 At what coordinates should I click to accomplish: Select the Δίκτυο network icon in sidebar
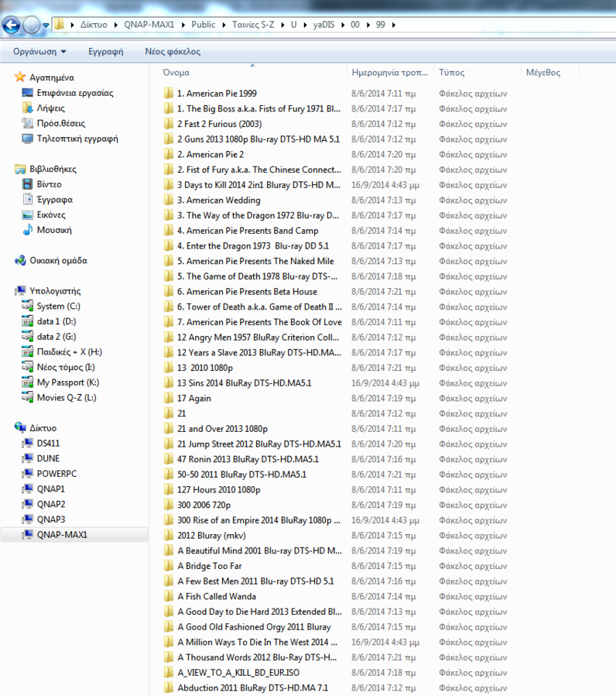pyautogui.click(x=20, y=428)
